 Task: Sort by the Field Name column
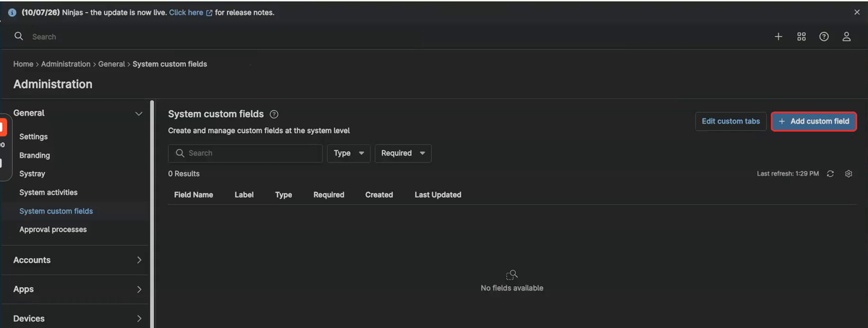(x=194, y=195)
